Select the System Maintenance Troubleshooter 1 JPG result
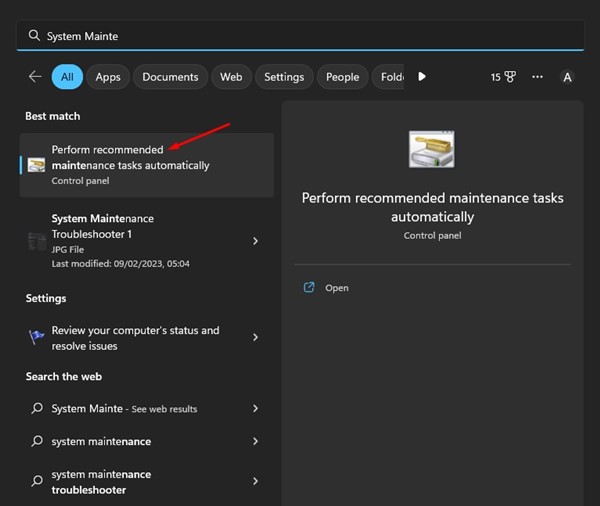Screen dimensions: 600x506 click(147, 241)
